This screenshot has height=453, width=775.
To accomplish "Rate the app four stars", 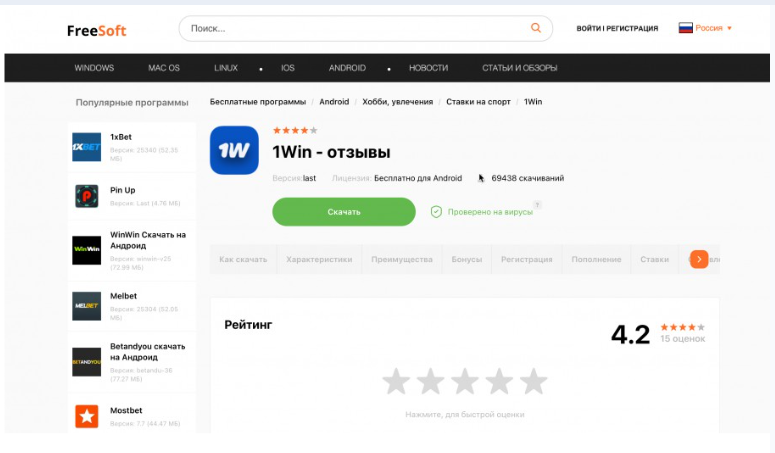I will [499, 381].
